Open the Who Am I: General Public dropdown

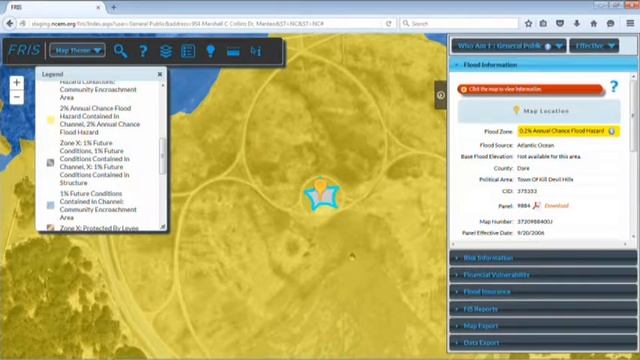509,46
